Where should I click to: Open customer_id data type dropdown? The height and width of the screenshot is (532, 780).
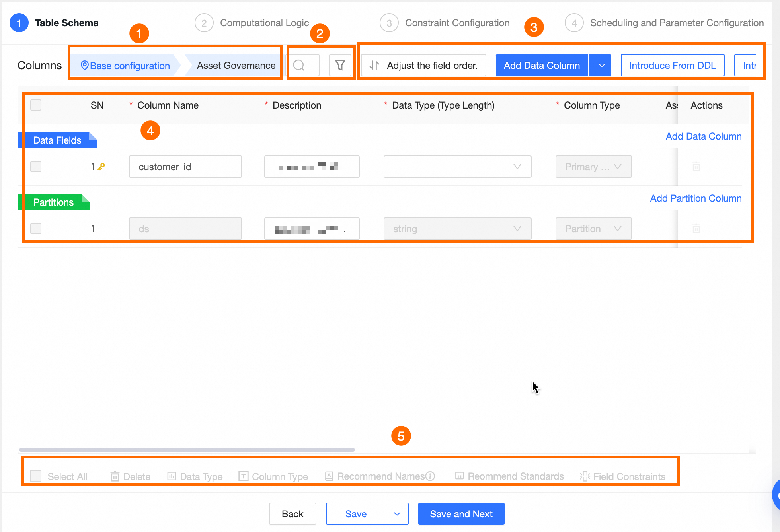pos(457,167)
